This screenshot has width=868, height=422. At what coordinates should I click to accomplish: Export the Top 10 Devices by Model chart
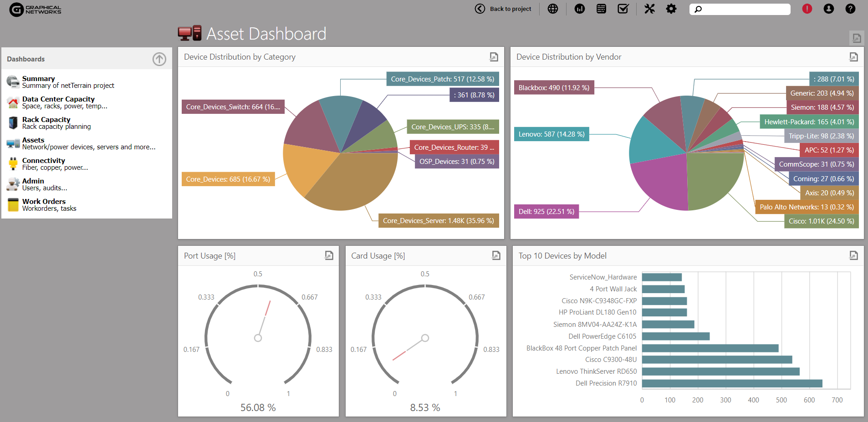pyautogui.click(x=853, y=256)
